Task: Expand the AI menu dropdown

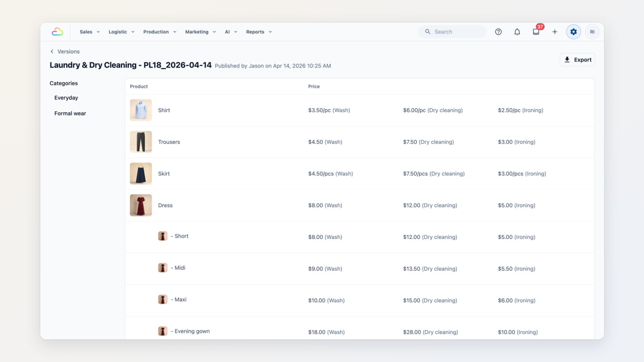Action: coord(231,32)
